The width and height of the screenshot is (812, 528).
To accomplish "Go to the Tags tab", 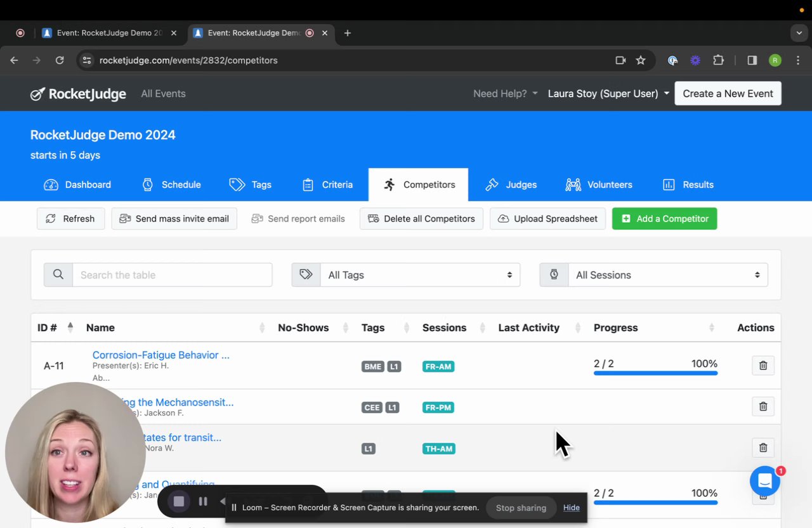I will pos(251,185).
